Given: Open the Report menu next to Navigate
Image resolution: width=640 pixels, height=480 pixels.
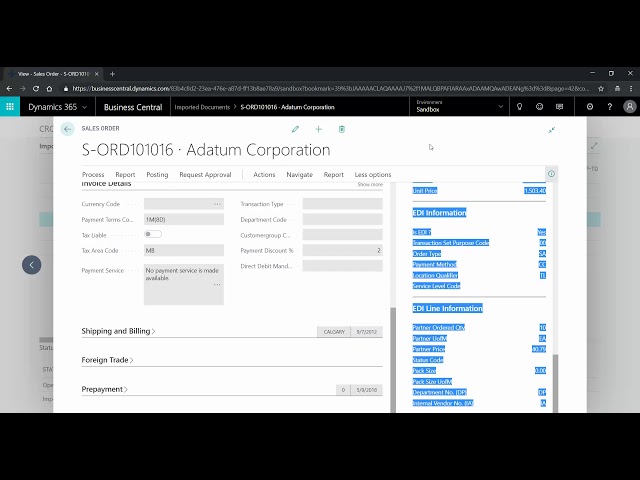Looking at the screenshot, I should coord(333,175).
